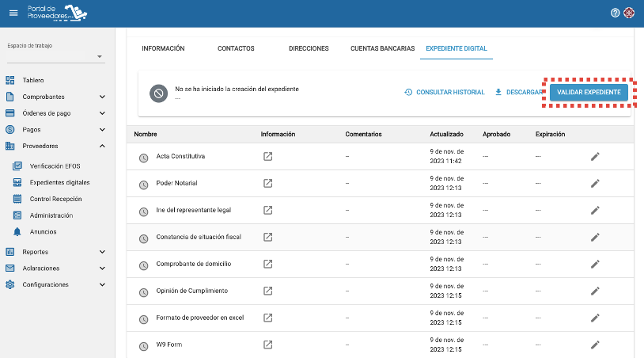Click the Anuncios bell icon
Viewport: 644px width, 358px height.
click(x=17, y=232)
